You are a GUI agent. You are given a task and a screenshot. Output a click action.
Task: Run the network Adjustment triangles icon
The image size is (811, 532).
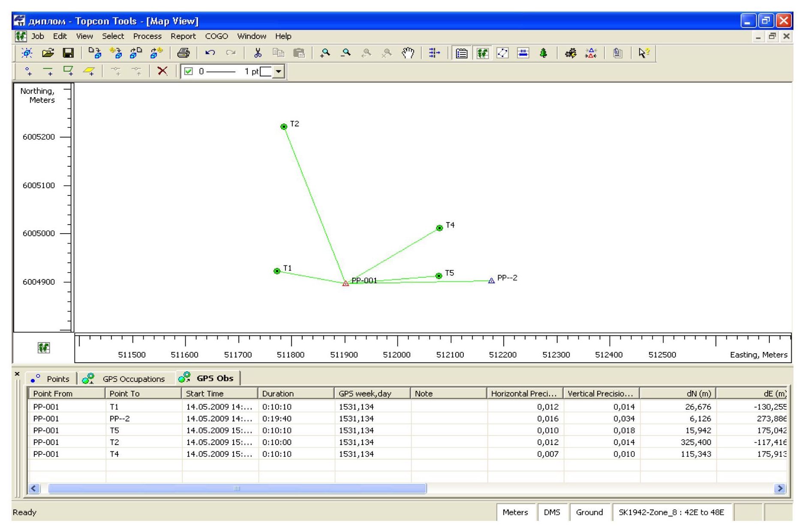(591, 53)
